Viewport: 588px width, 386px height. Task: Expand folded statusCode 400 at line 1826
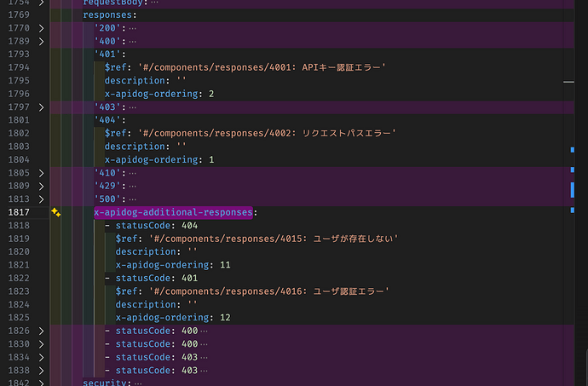(40, 331)
